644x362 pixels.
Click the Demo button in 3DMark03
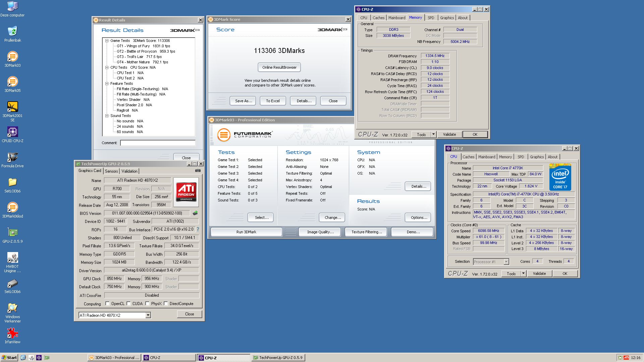click(x=413, y=232)
